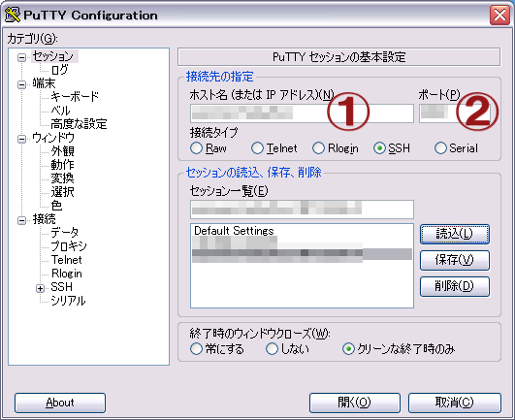The width and height of the screenshot is (515, 420).
Task: Click the 削除(D) delete button
Action: point(455,286)
